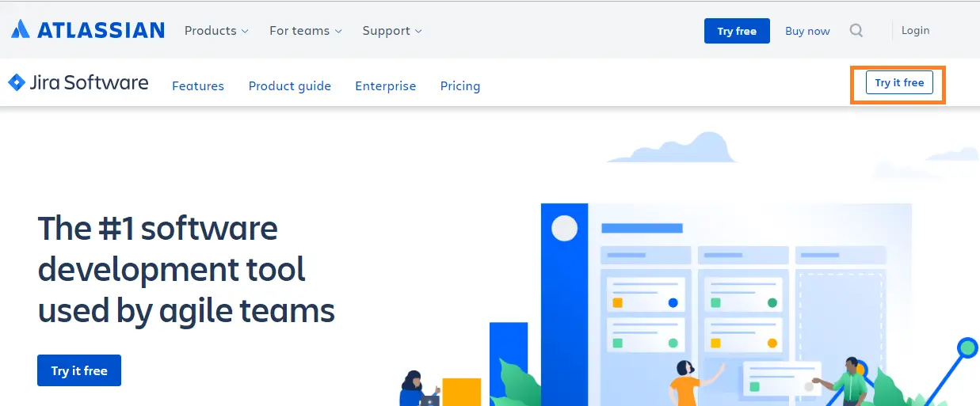Expand the Products dropdown menu
This screenshot has height=406, width=980.
coord(216,31)
